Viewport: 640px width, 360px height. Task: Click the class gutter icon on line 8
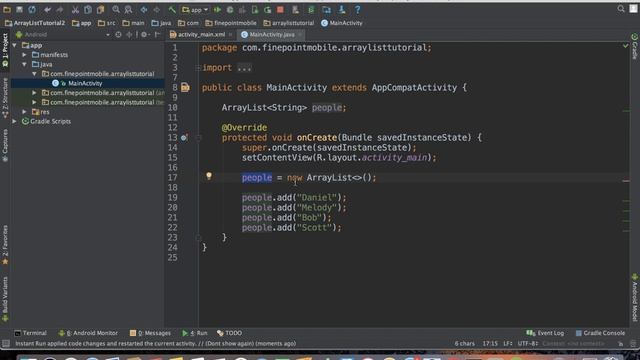[x=185, y=87]
